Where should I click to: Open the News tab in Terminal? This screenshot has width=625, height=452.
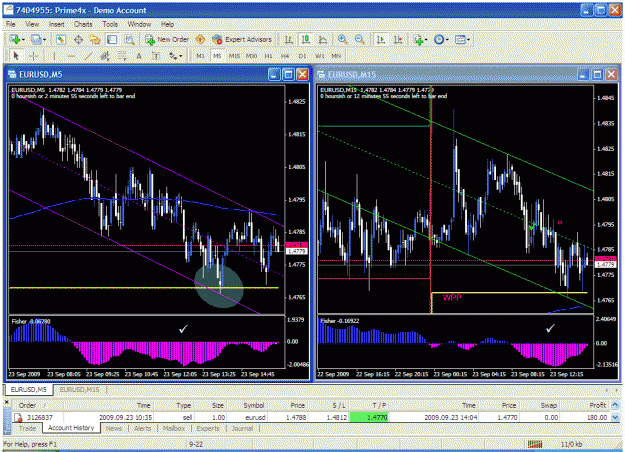point(114,428)
